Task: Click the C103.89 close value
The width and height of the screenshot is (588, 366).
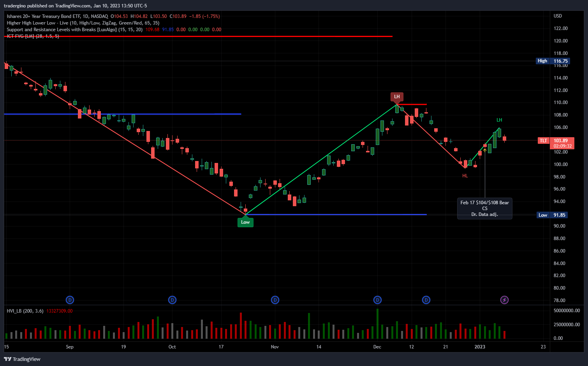Action: [178, 16]
